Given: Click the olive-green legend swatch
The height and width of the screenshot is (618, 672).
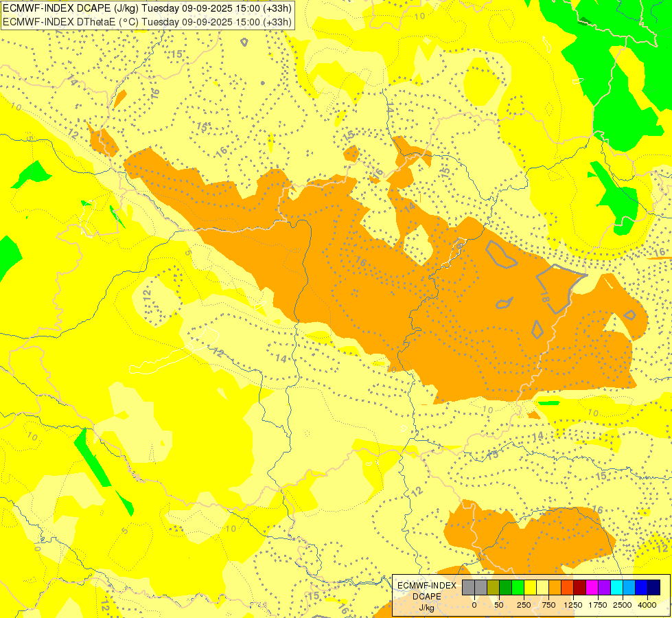Looking at the screenshot, I should [494, 588].
